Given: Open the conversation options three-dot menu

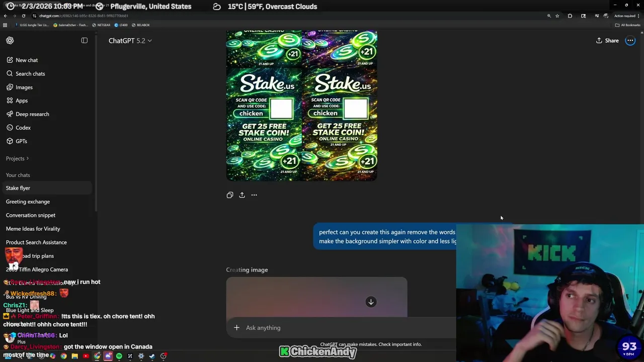Looking at the screenshot, I should tap(630, 41).
